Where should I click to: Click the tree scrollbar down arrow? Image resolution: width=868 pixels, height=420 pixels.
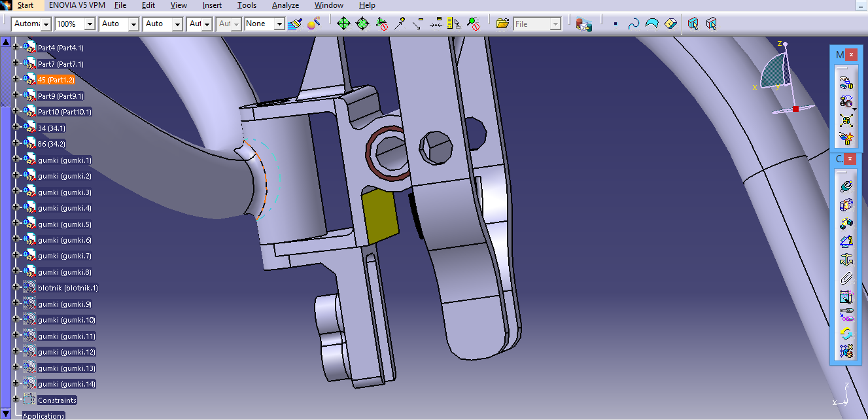pyautogui.click(x=6, y=413)
